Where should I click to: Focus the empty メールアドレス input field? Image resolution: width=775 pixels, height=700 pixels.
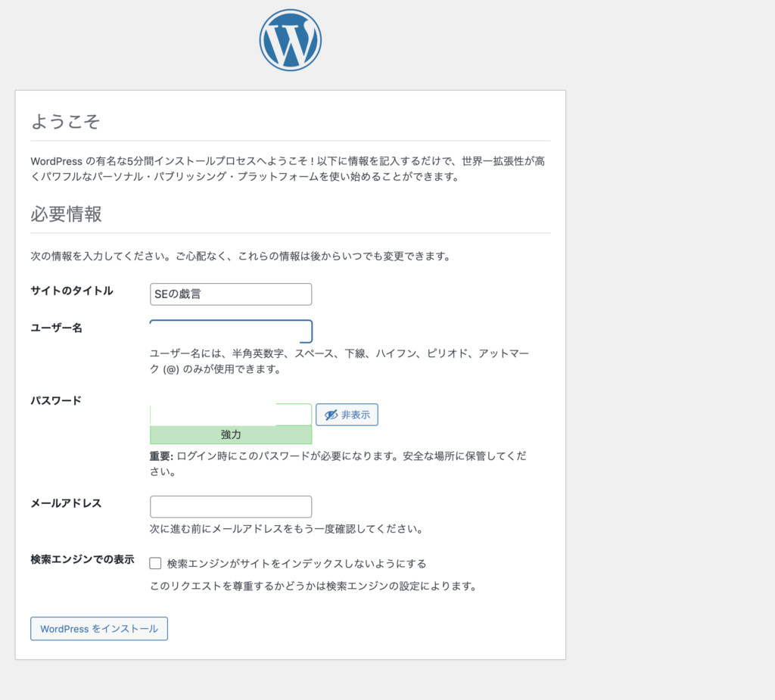tap(231, 506)
